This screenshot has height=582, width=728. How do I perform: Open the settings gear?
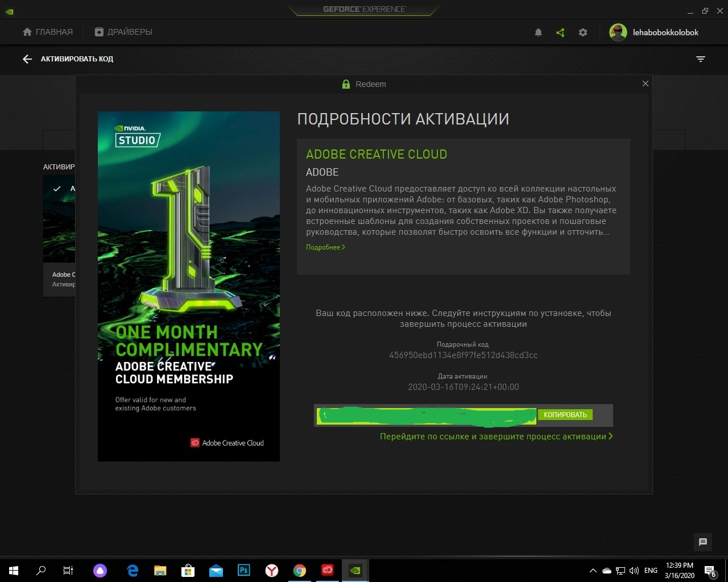pos(583,32)
